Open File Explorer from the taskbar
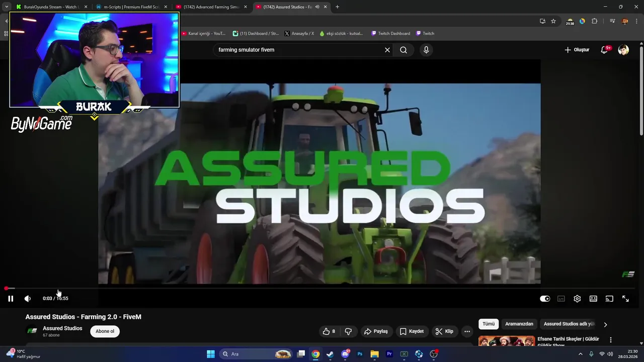This screenshot has height=362, width=644. [374, 354]
